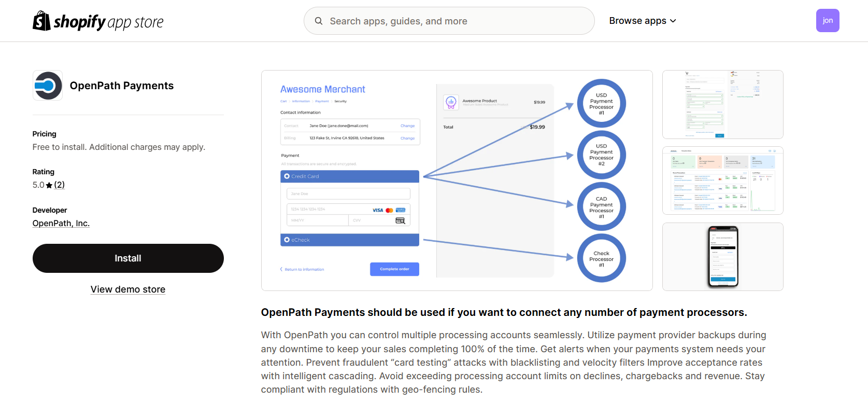Focus the Search apps, guides field
868x402 pixels.
[x=449, y=21]
